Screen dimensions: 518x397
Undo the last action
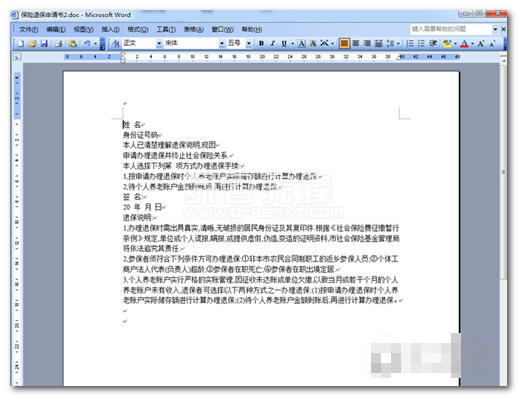tap(87, 43)
